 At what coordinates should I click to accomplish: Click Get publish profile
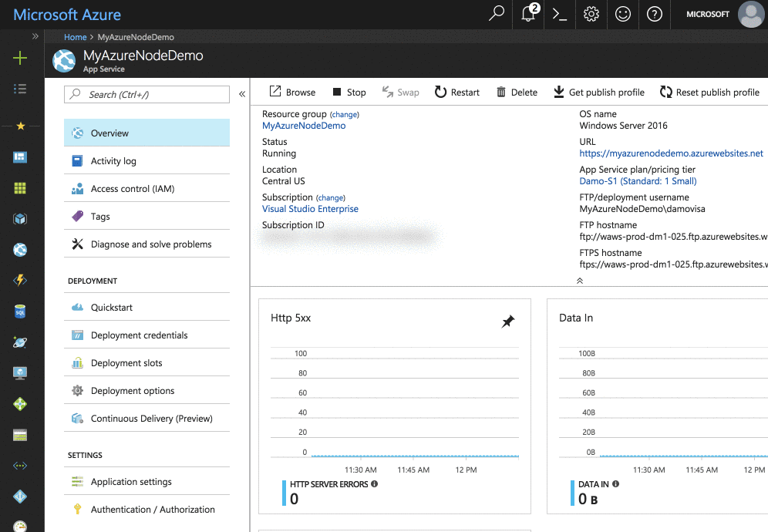[x=599, y=92]
